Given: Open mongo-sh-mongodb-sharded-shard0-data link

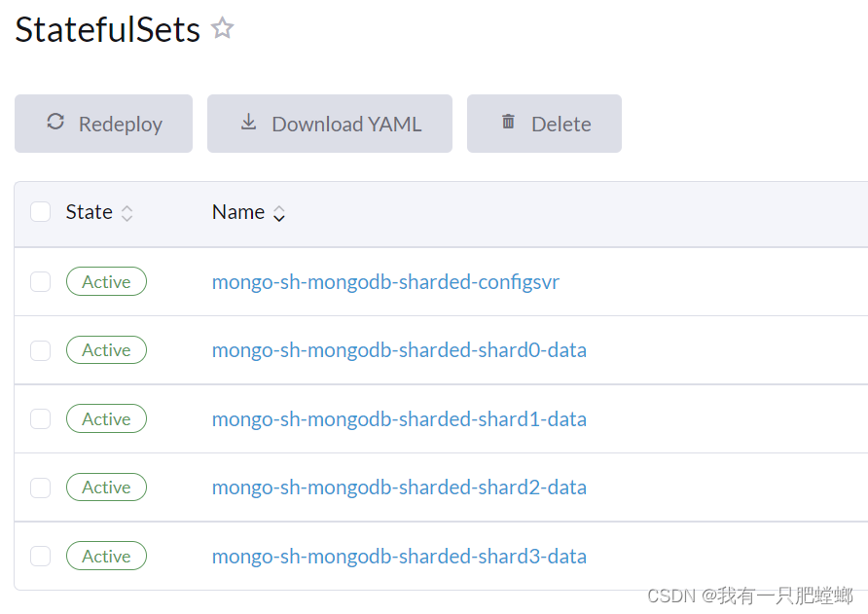Looking at the screenshot, I should (x=399, y=350).
